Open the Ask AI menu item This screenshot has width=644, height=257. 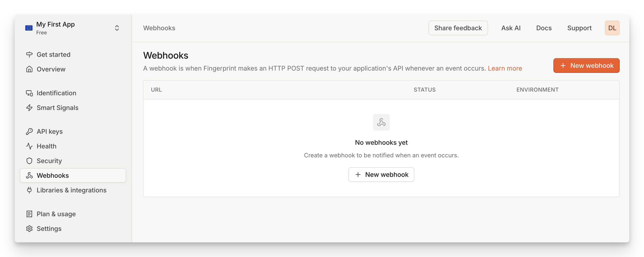(x=511, y=28)
